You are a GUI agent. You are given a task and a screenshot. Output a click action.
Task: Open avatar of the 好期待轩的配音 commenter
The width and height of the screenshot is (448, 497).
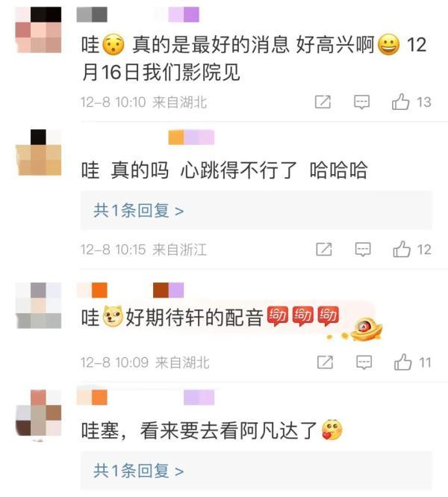point(38,305)
